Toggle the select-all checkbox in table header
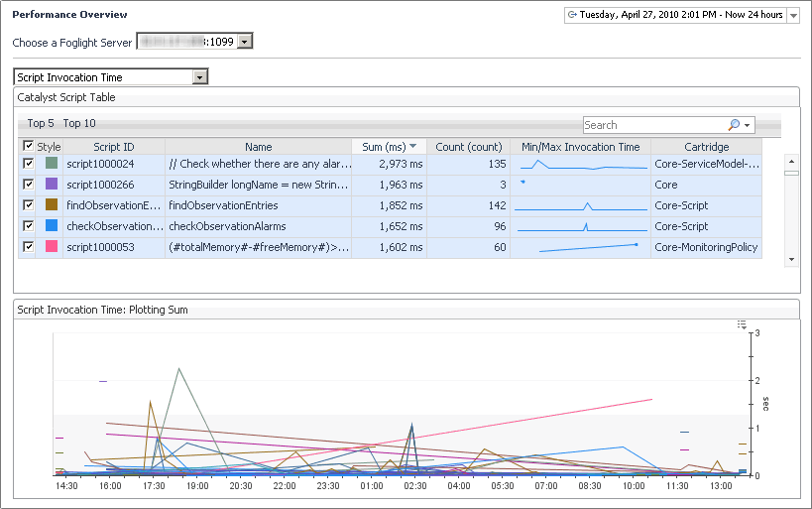Image resolution: width=812 pixels, height=509 pixels. pyautogui.click(x=28, y=146)
